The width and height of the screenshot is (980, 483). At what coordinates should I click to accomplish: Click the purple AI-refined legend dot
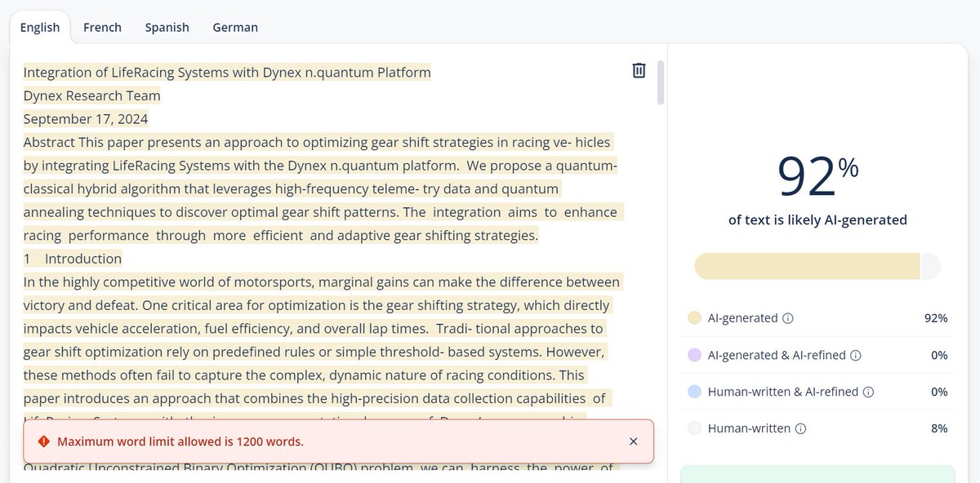(x=694, y=355)
